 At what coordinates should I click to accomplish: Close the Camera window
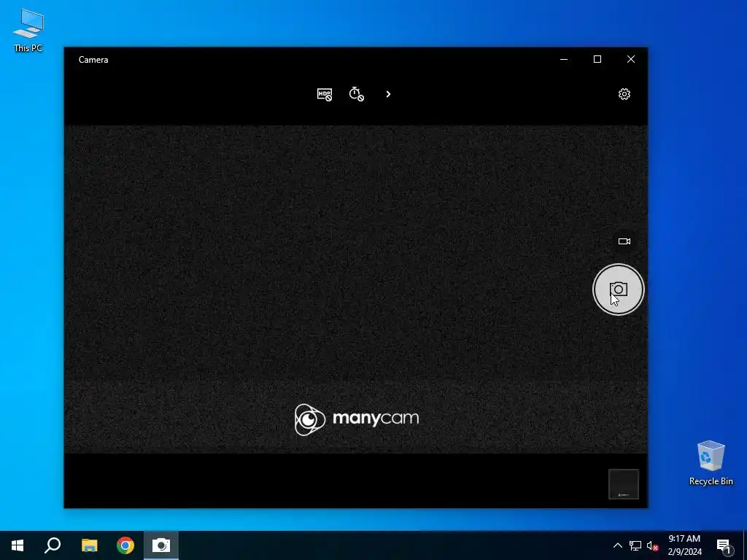tap(631, 60)
